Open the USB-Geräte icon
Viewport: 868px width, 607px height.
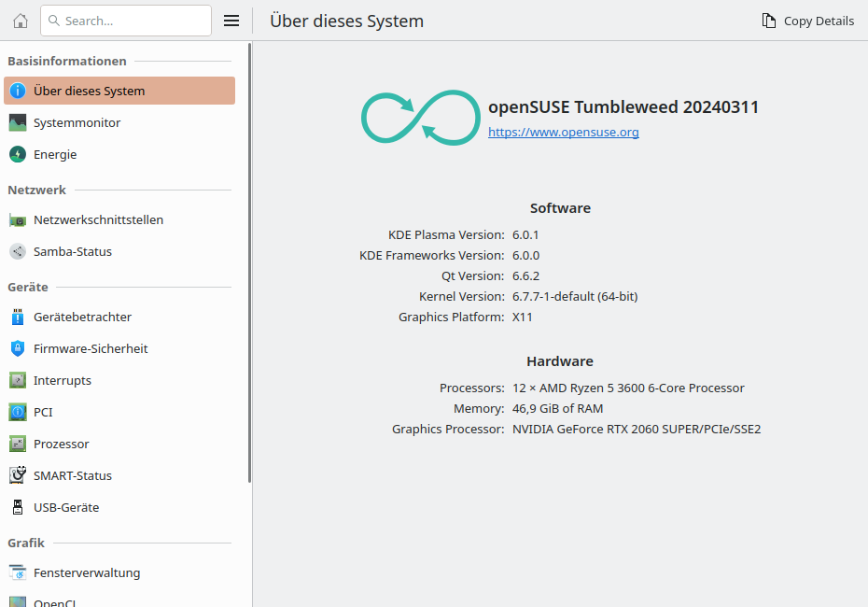[x=18, y=507]
